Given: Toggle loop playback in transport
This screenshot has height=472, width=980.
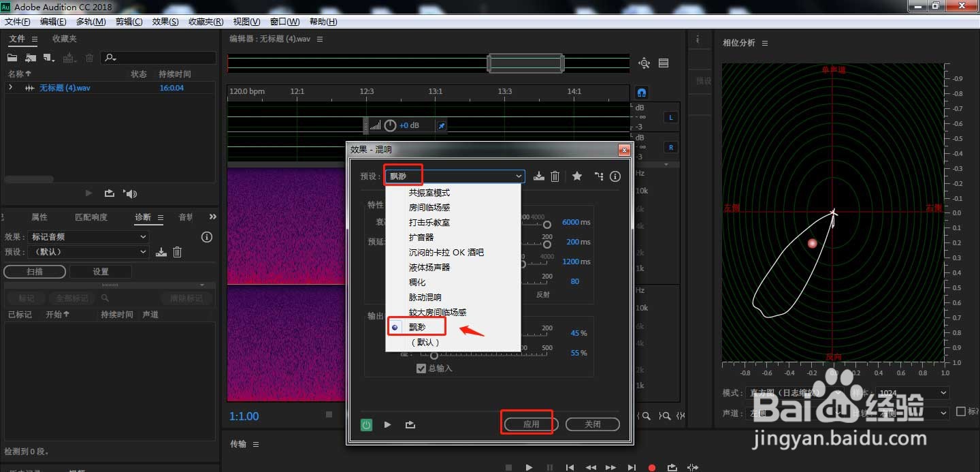Looking at the screenshot, I should (x=672, y=467).
